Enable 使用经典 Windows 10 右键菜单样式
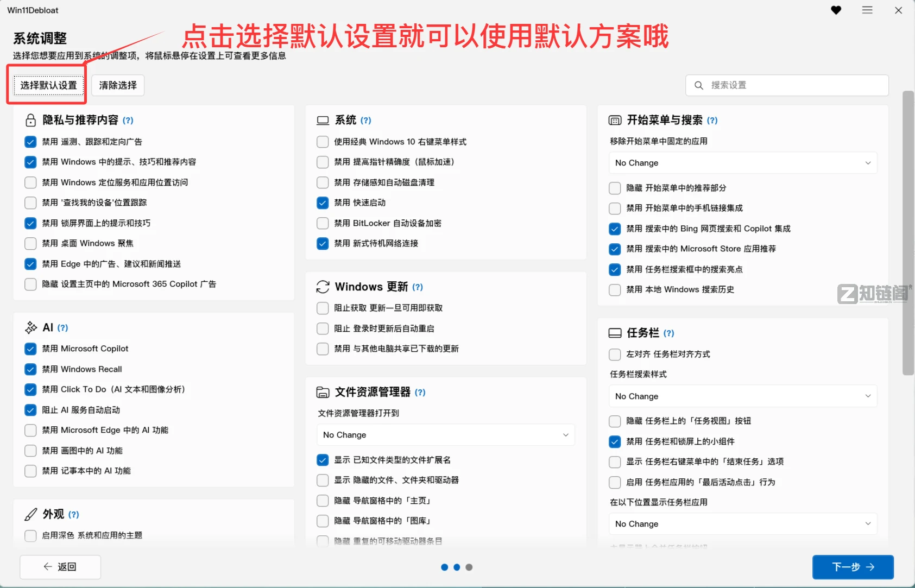The width and height of the screenshot is (915, 588). (x=322, y=141)
